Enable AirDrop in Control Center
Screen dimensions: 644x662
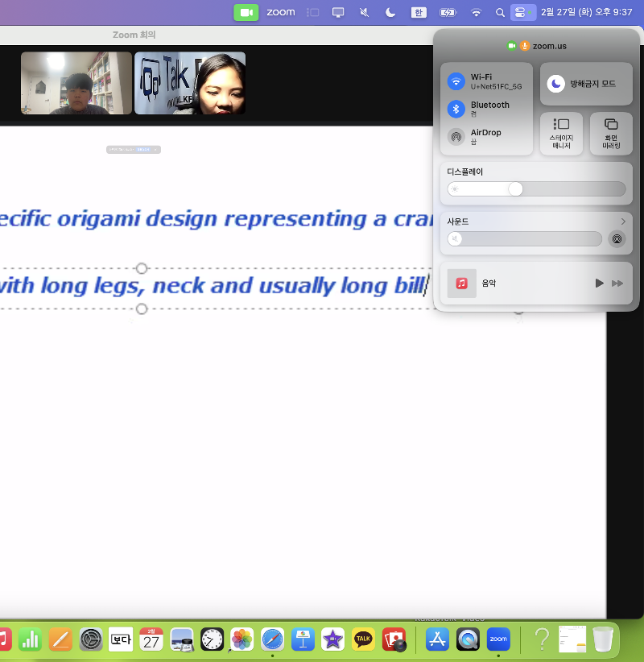tap(456, 136)
